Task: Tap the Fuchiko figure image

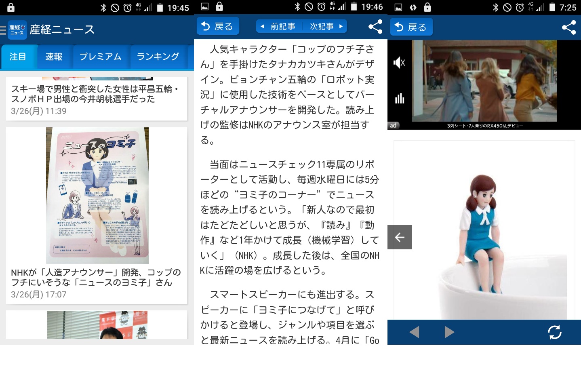Action: tap(484, 230)
